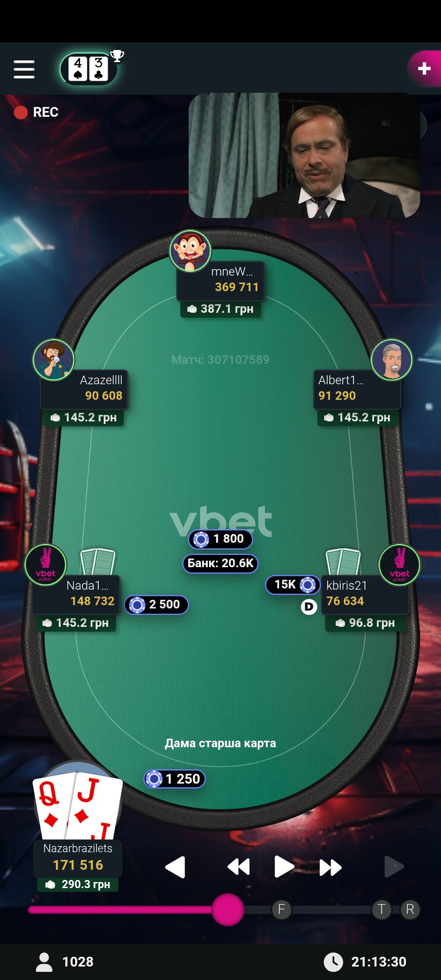Open Nada1... vbet avatar

[45, 565]
